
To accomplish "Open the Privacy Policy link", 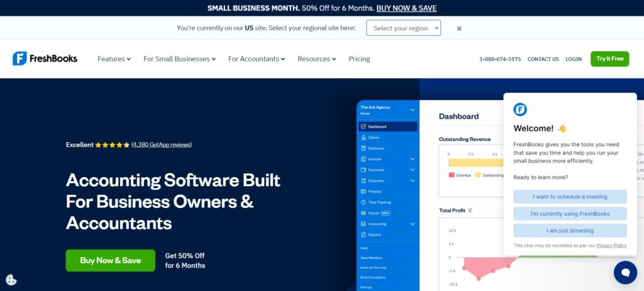I will point(611,246).
